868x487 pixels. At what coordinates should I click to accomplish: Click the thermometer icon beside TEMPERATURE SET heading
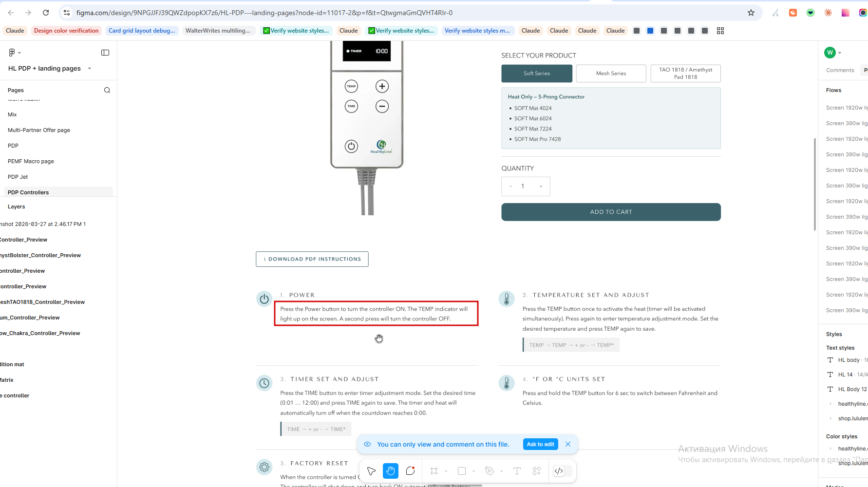(x=507, y=299)
